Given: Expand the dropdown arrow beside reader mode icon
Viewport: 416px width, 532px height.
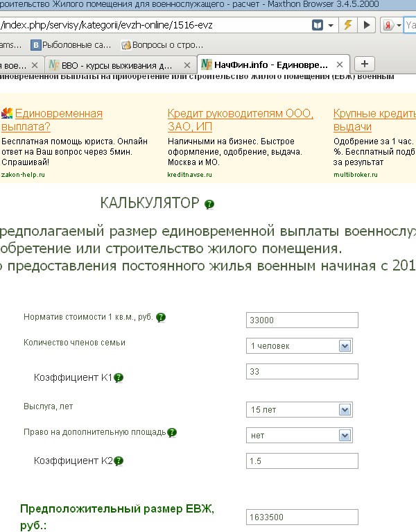Looking at the screenshot, I should tap(331, 26).
